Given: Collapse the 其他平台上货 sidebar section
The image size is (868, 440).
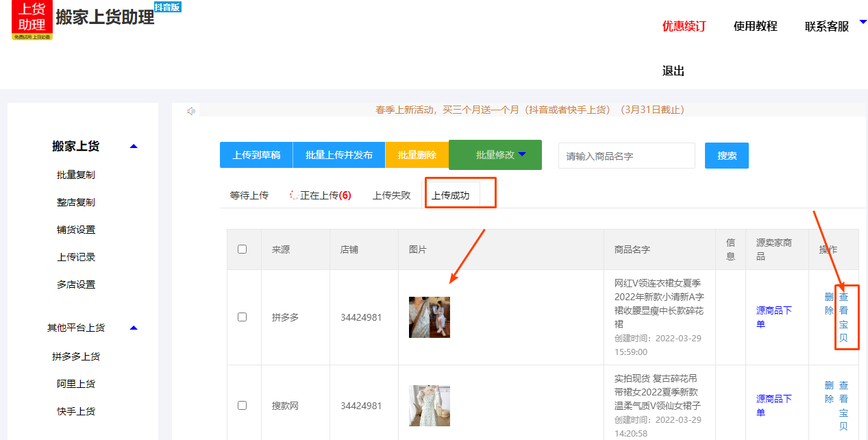Looking at the screenshot, I should click(134, 328).
